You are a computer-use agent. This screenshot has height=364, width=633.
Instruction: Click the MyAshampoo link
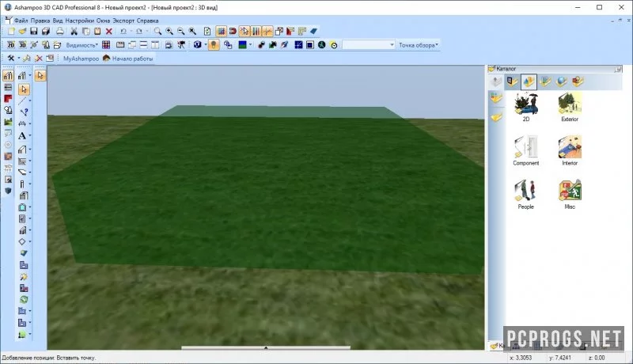coord(81,59)
